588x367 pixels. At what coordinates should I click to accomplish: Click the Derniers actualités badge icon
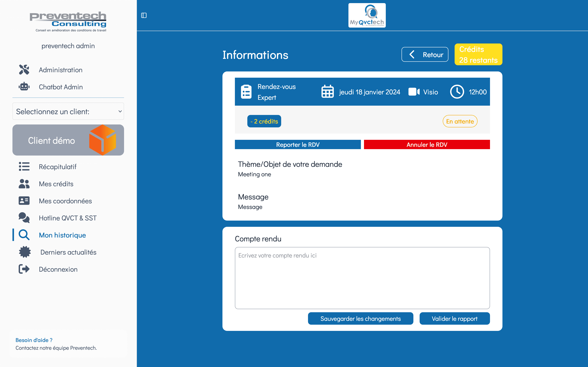point(25,252)
